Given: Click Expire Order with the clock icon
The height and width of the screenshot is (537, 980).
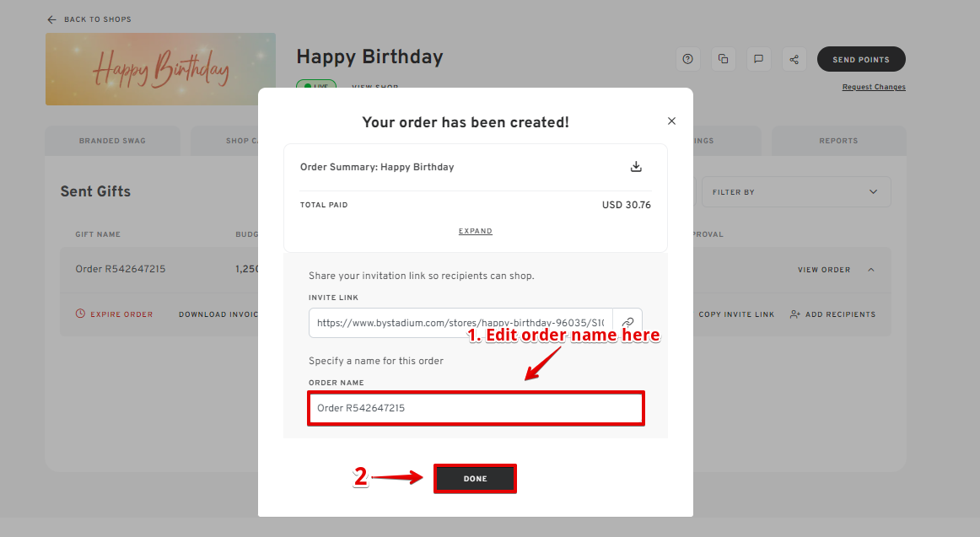Looking at the screenshot, I should click(x=115, y=314).
